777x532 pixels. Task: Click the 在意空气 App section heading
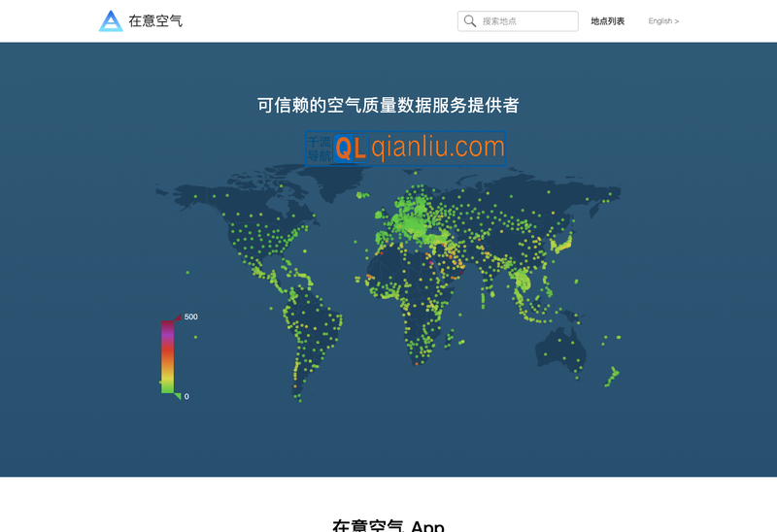(x=388, y=525)
